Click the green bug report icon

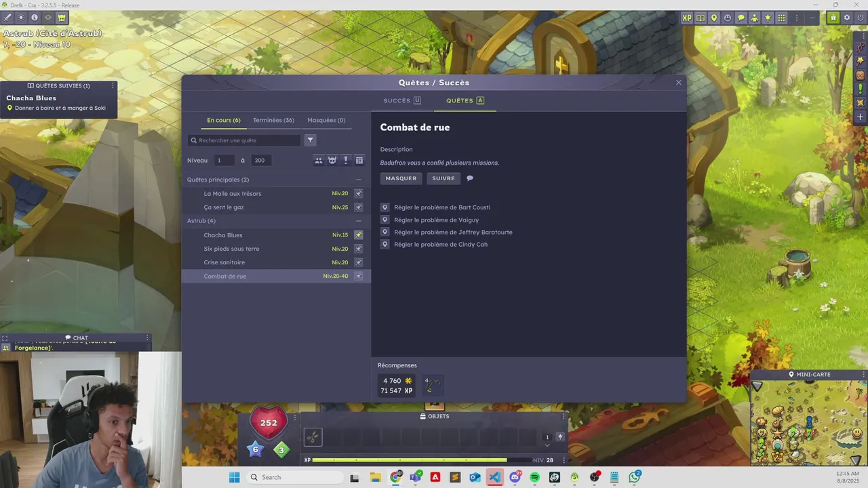(833, 18)
